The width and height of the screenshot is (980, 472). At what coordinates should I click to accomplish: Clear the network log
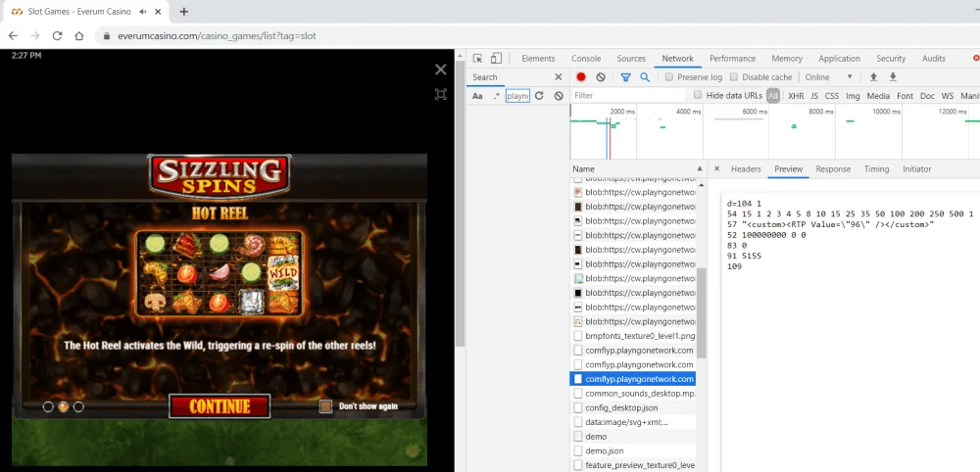tap(601, 77)
